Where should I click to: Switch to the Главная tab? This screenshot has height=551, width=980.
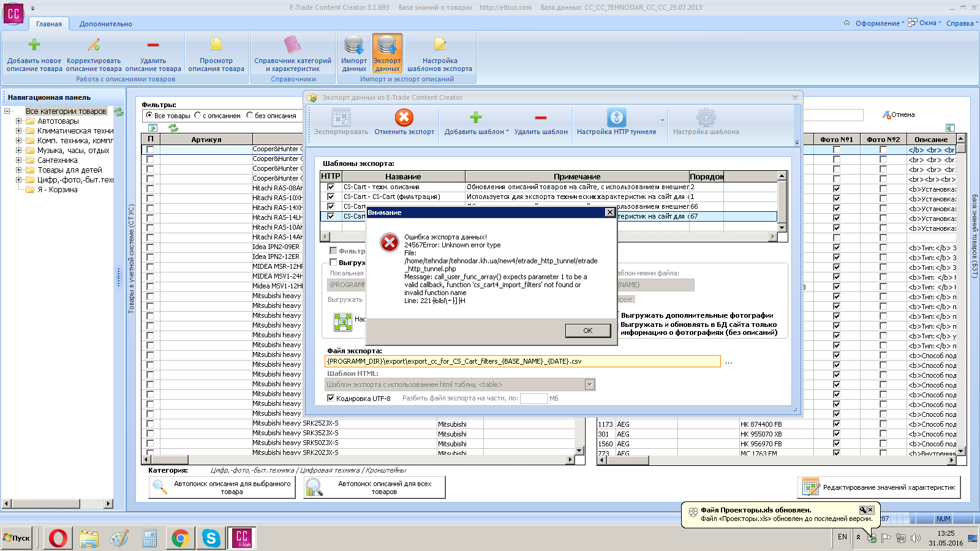click(x=49, y=24)
